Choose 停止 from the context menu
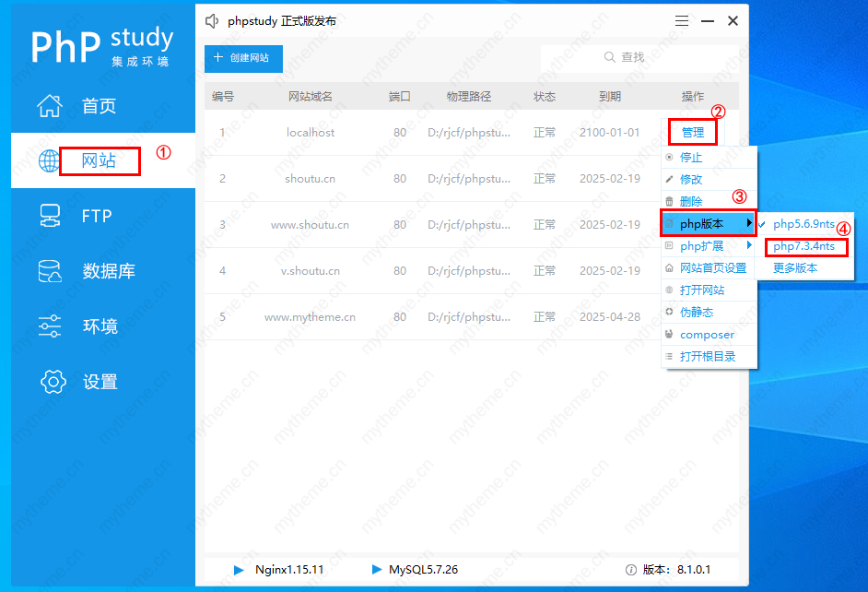Viewport: 868px width, 592px height. (691, 158)
